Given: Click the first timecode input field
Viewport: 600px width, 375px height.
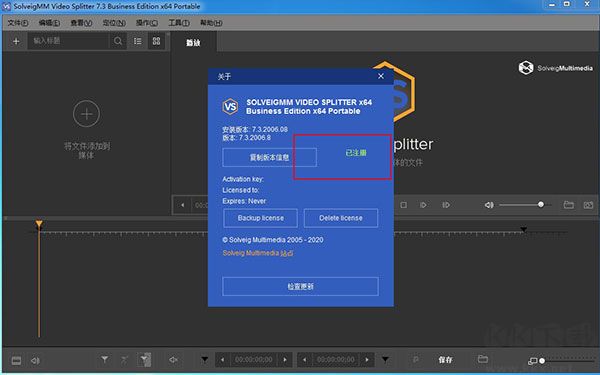Looking at the screenshot, I should coord(254,360).
